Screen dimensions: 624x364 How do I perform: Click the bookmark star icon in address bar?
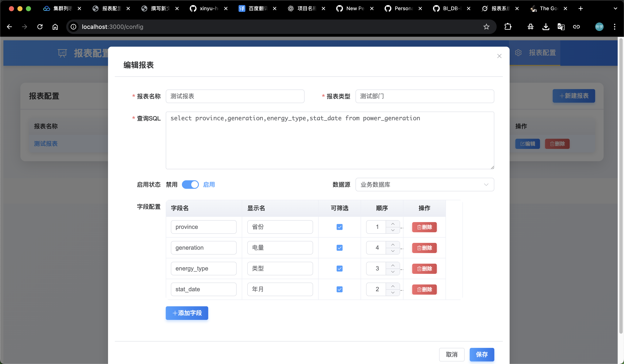tap(486, 27)
